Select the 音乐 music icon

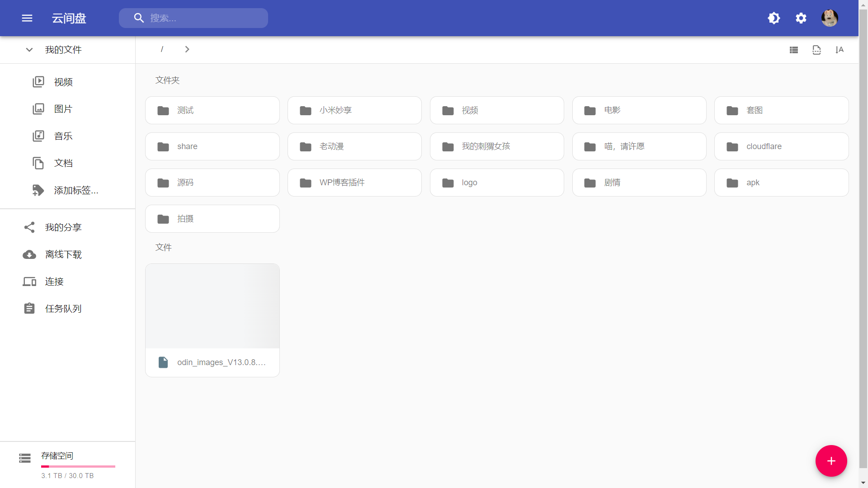(x=38, y=136)
